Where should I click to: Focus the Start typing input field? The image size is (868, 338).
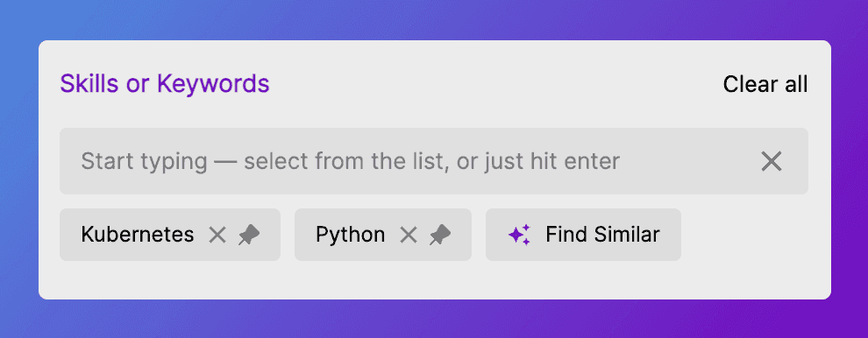434,161
